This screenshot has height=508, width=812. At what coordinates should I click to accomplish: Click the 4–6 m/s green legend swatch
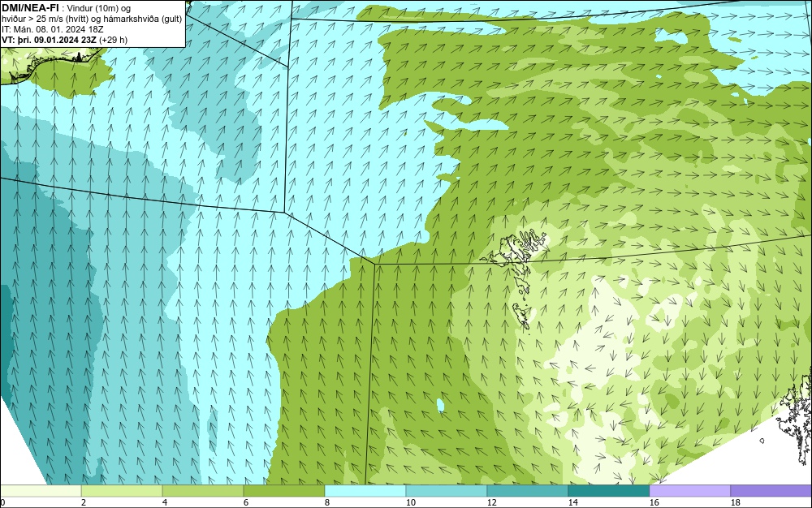tap(203, 491)
